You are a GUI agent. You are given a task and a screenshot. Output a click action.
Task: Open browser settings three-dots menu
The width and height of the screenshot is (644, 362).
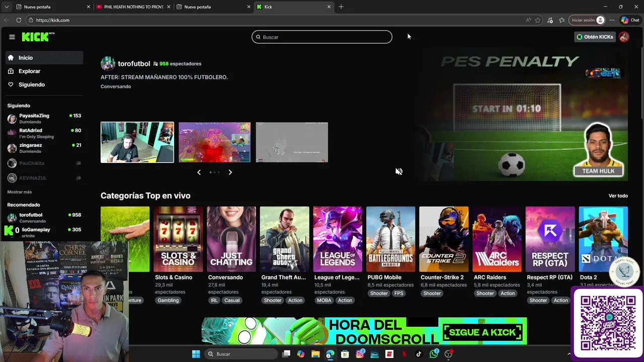(x=612, y=20)
